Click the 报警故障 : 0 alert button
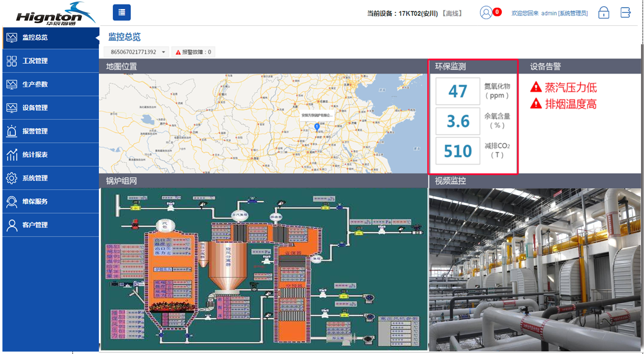The image size is (644, 354). coord(193,52)
